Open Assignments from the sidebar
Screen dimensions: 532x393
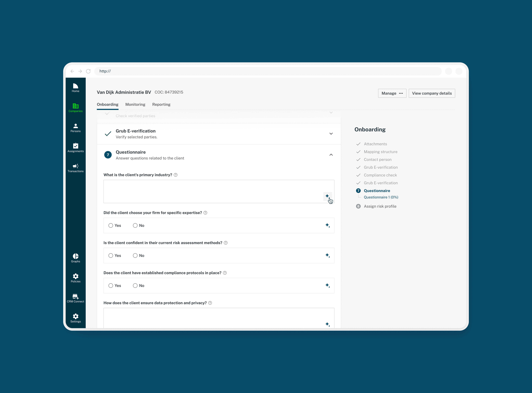pos(75,148)
